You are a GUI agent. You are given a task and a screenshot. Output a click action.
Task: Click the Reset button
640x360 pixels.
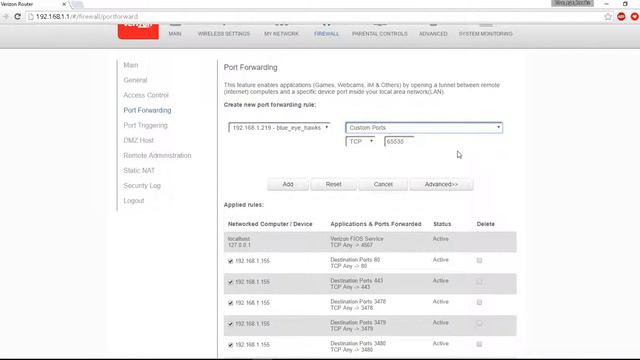[333, 184]
